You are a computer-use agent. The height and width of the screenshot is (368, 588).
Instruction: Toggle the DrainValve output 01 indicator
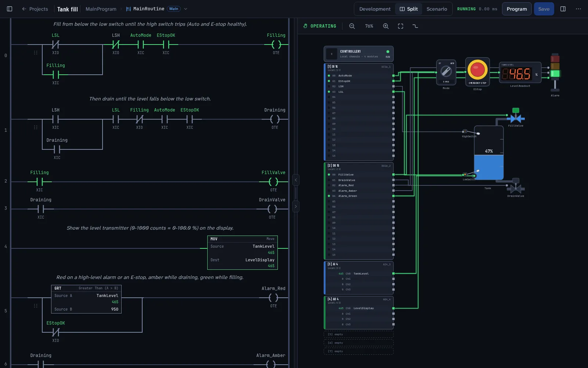[x=329, y=180]
